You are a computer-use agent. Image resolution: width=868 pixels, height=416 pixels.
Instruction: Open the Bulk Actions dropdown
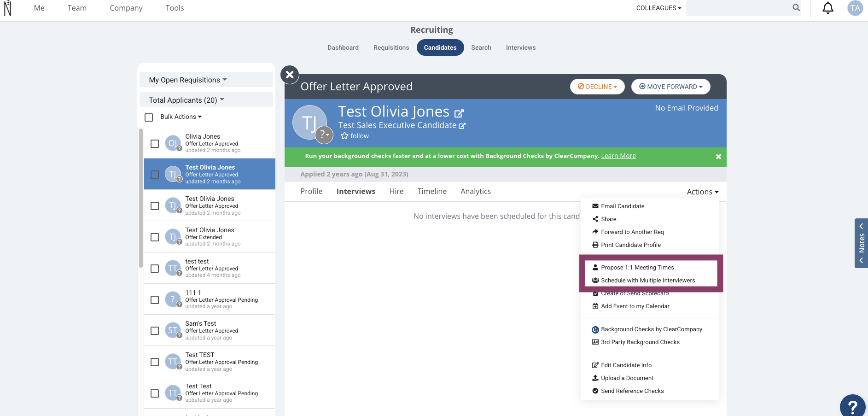point(181,117)
